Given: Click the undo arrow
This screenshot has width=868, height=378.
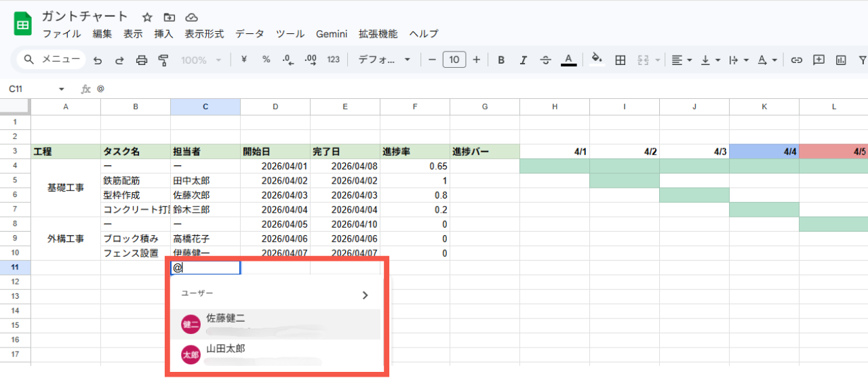Looking at the screenshot, I should click(x=98, y=60).
